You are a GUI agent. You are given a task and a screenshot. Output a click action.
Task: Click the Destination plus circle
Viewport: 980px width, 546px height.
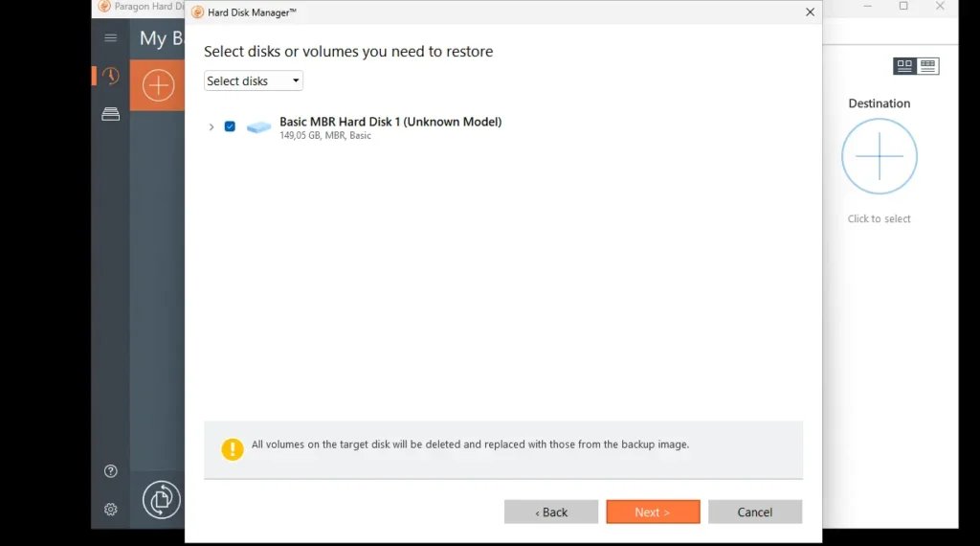point(879,156)
